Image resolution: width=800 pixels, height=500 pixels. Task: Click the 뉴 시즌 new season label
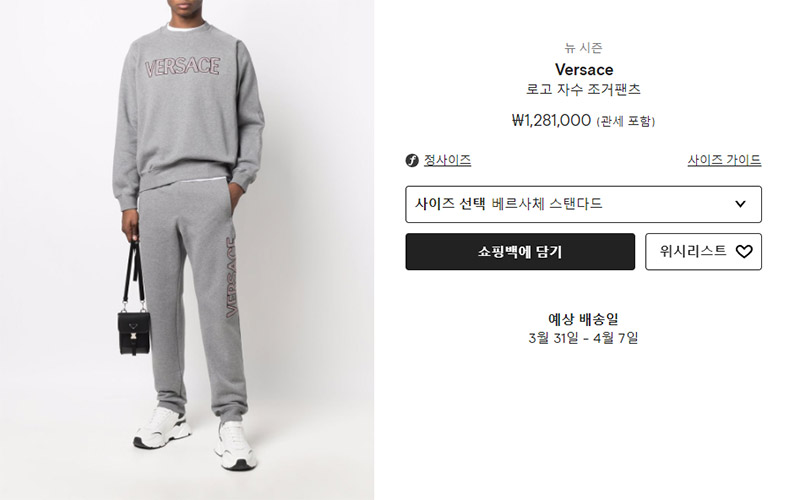[x=583, y=48]
